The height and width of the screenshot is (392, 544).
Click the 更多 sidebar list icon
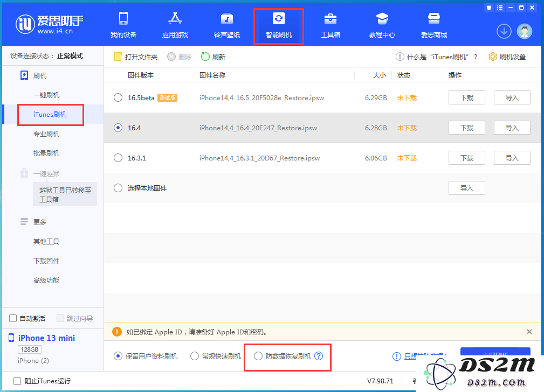click(24, 222)
